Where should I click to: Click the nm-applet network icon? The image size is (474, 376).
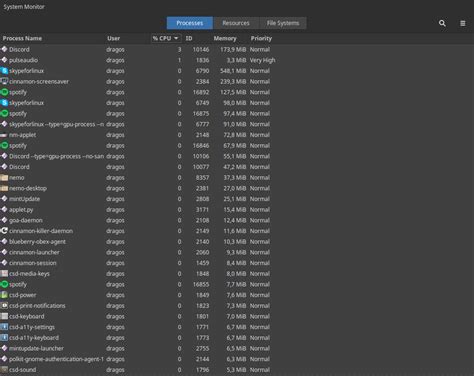point(4,135)
